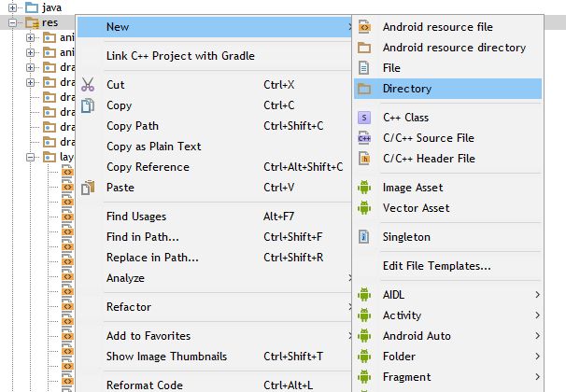
Task: Click the Fragment android icon
Action: pyautogui.click(x=364, y=377)
